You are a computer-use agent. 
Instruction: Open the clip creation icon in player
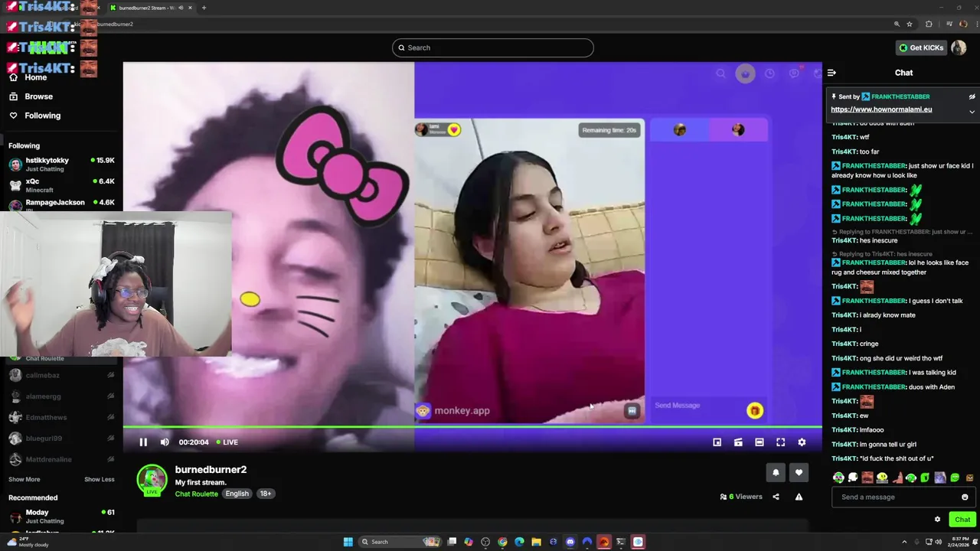point(738,442)
